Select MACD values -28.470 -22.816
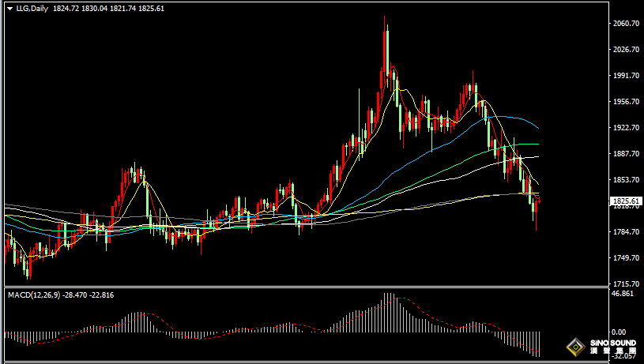The width and height of the screenshot is (644, 364). pyautogui.click(x=89, y=295)
